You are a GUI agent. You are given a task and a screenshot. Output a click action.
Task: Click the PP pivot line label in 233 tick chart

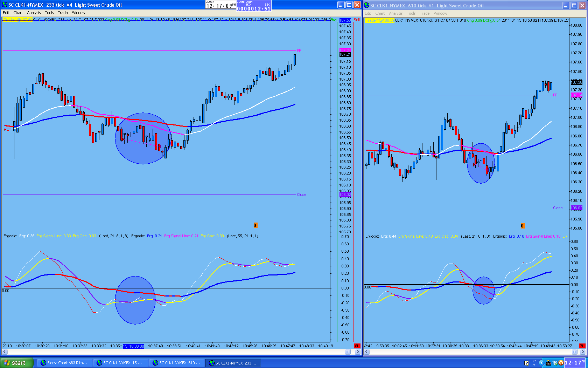coord(299,50)
